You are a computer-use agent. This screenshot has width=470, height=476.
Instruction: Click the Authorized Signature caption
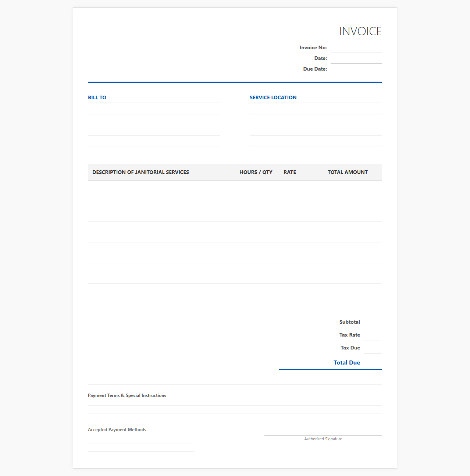coord(323,439)
